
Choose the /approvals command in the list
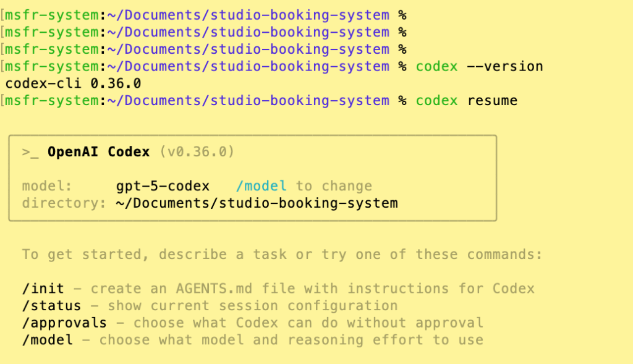pos(64,323)
